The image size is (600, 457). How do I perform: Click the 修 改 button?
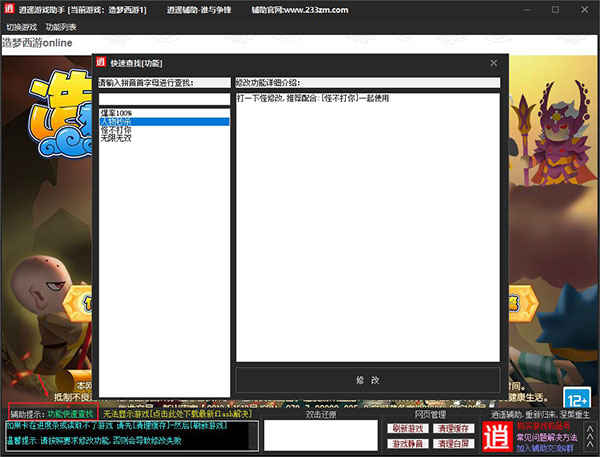pos(368,380)
